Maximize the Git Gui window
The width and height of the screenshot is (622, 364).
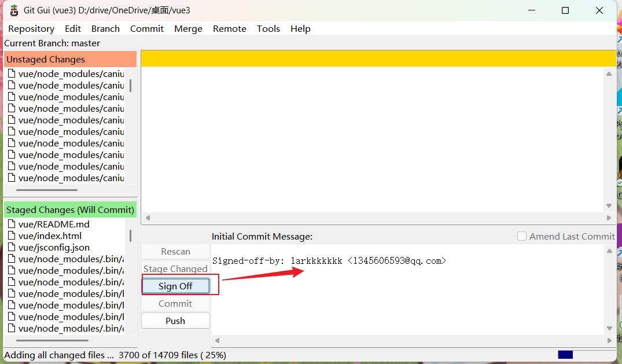565,10
